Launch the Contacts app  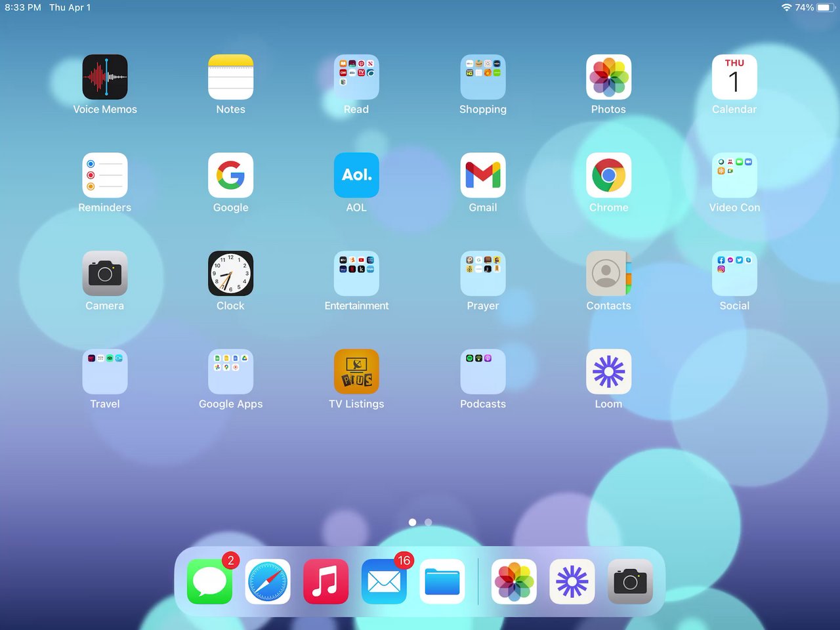608,273
